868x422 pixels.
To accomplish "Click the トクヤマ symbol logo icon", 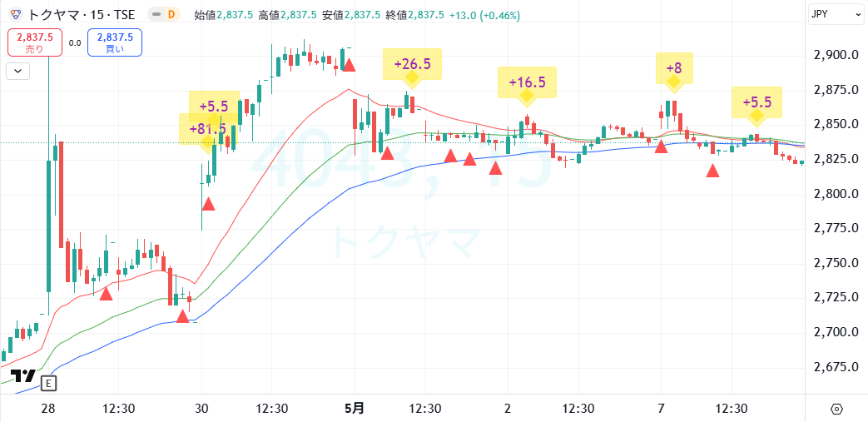I will tap(16, 14).
